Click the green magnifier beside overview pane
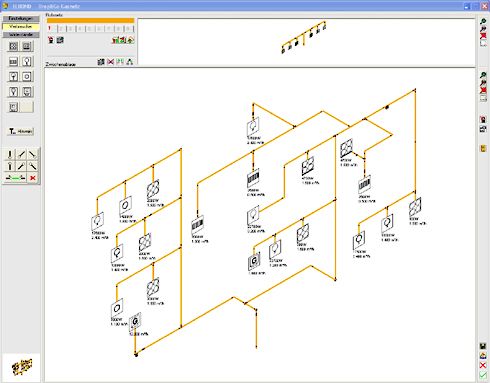This screenshot has height=383, width=490. (483, 22)
